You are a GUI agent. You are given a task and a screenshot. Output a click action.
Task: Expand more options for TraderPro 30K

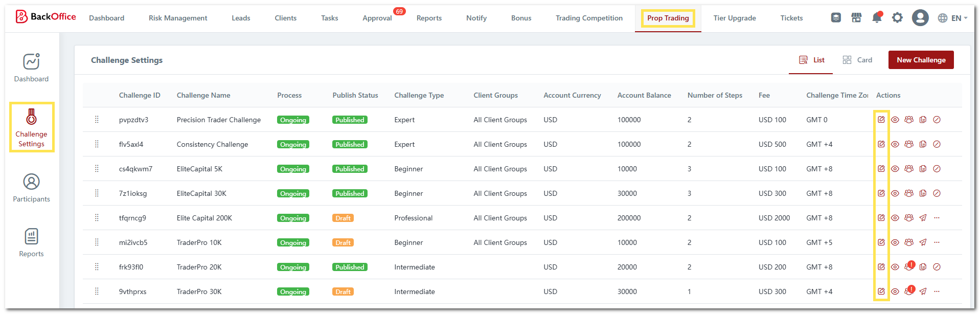click(x=937, y=291)
